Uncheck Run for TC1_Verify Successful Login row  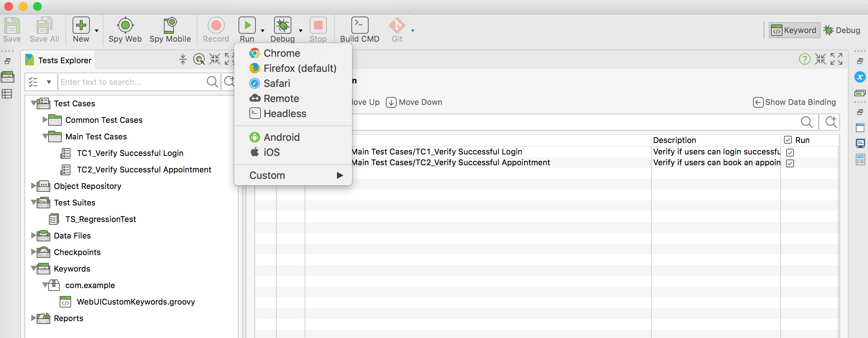(790, 153)
